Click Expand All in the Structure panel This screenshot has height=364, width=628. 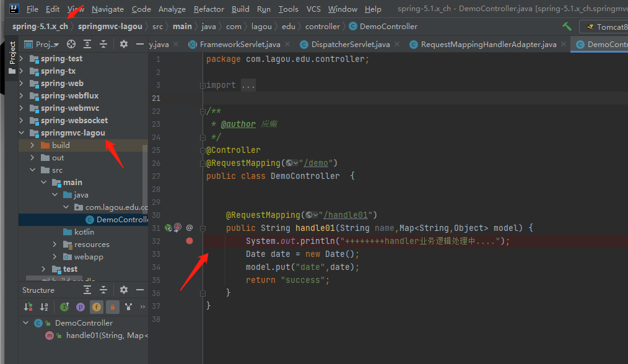coord(87,290)
